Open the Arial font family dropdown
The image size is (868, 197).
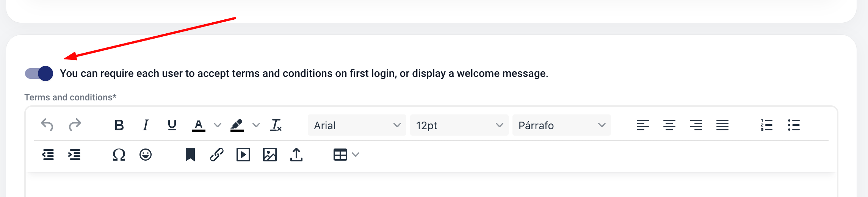tap(357, 125)
